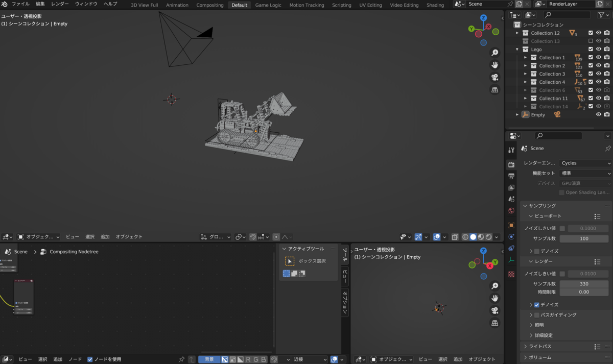This screenshot has height=364, width=613.
Task: Hide Collection 12 with its eye icon
Action: click(x=599, y=33)
